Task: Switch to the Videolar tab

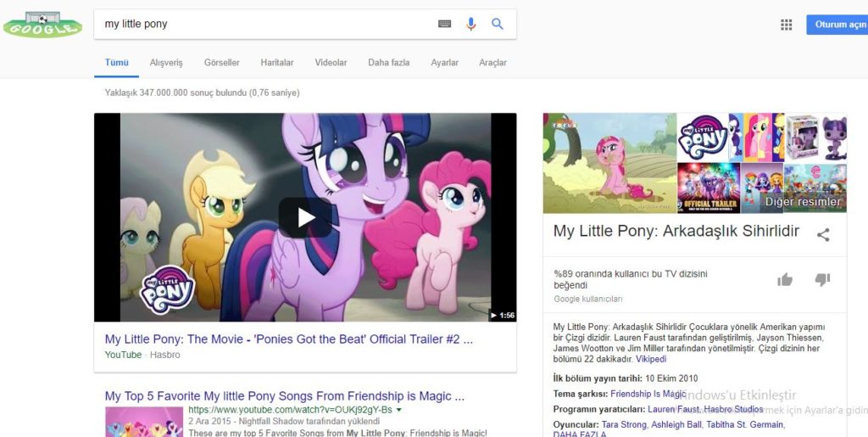Action: click(331, 63)
